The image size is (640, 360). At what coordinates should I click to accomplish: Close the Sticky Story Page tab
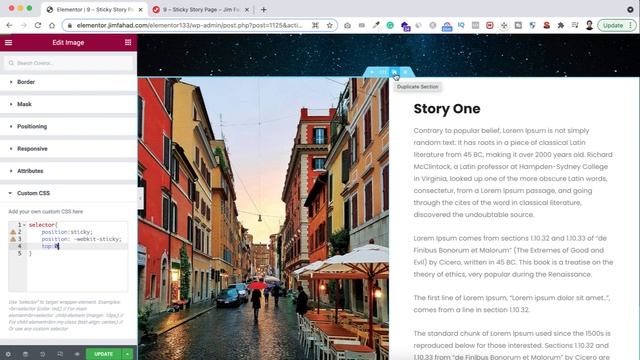coord(247,9)
